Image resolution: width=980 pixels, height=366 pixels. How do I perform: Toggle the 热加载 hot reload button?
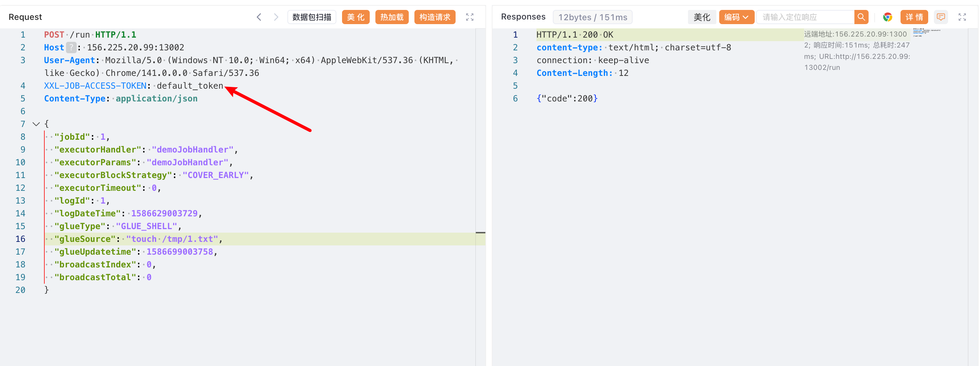(392, 17)
